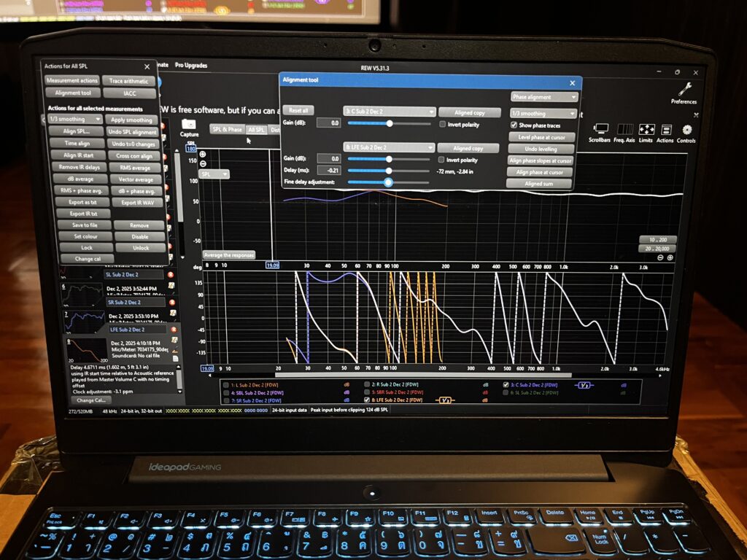747x560 pixels.
Task: Open the 8: LFE Sub 2 Dec 2 dropdown
Action: pyautogui.click(x=389, y=147)
